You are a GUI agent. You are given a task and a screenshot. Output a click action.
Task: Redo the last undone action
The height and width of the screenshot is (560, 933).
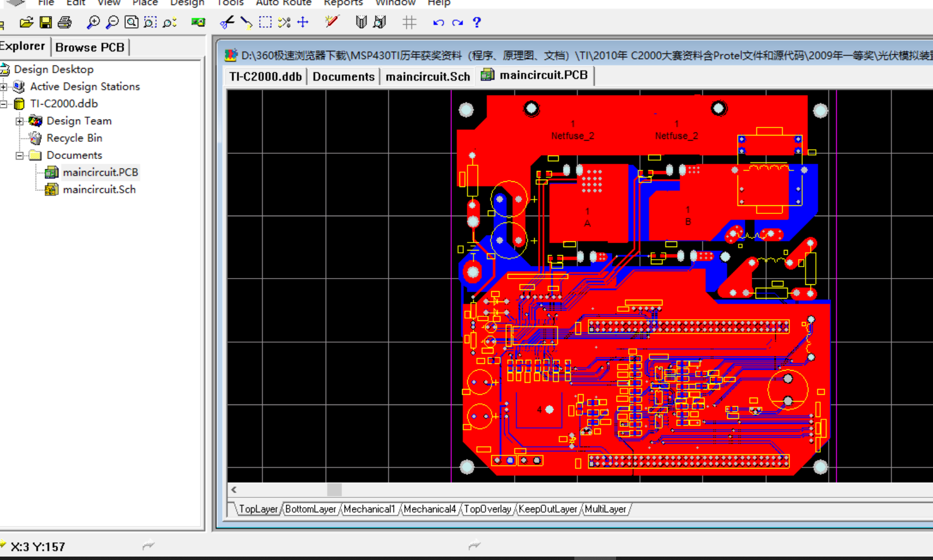point(457,22)
